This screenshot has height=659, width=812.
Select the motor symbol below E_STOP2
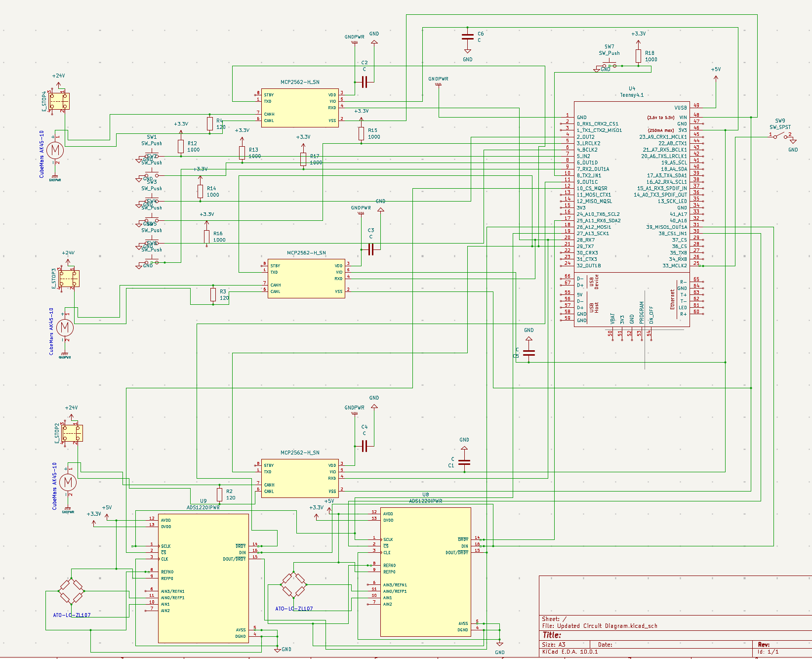[68, 482]
